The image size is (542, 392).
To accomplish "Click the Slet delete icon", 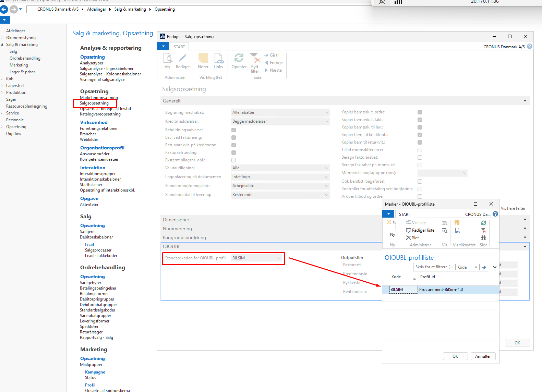I will click(408, 238).
